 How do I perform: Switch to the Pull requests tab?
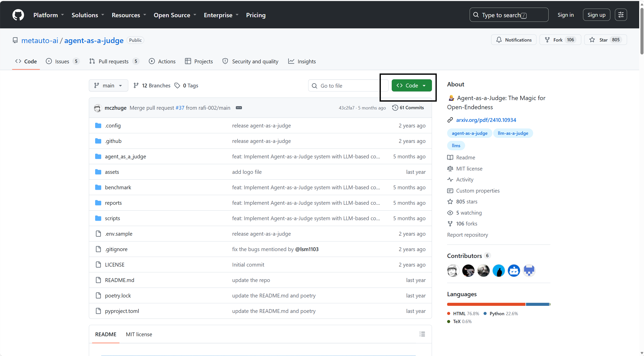click(114, 61)
